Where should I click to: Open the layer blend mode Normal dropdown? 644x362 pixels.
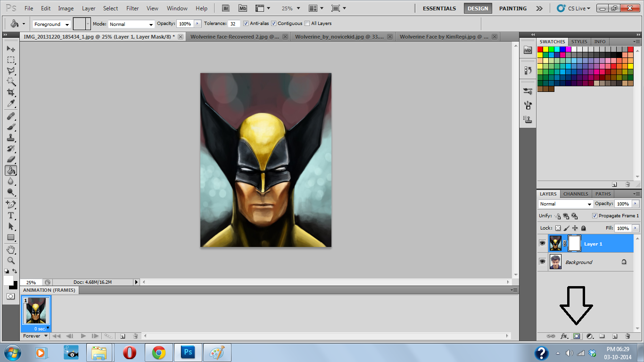[566, 204]
